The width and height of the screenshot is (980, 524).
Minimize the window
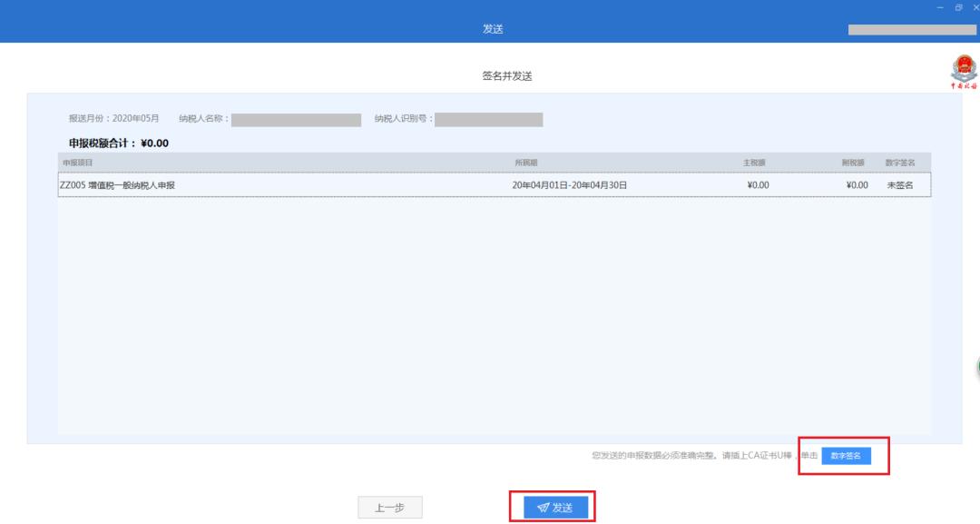tap(940, 7)
